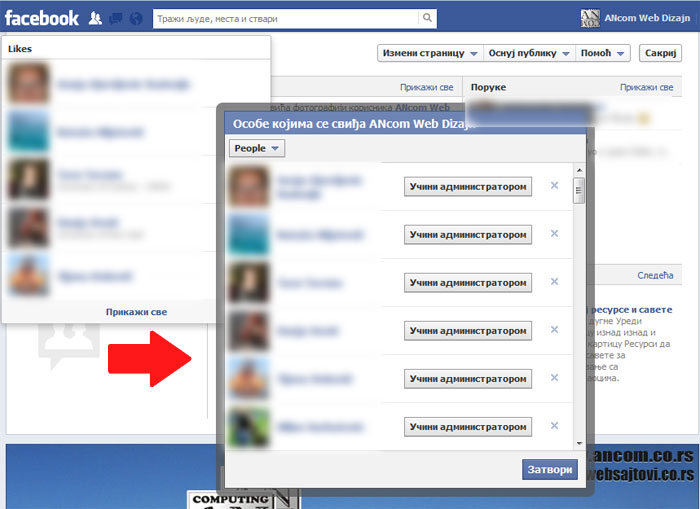Click Следећа link on page

655,275
